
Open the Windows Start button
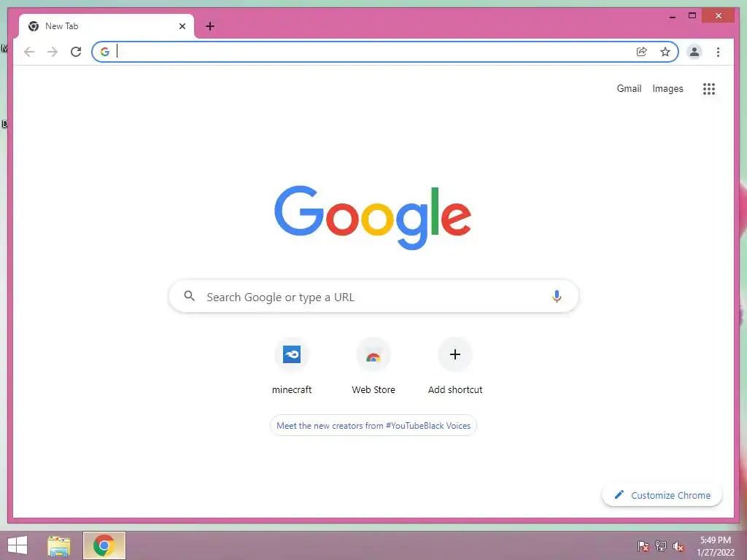click(x=18, y=545)
